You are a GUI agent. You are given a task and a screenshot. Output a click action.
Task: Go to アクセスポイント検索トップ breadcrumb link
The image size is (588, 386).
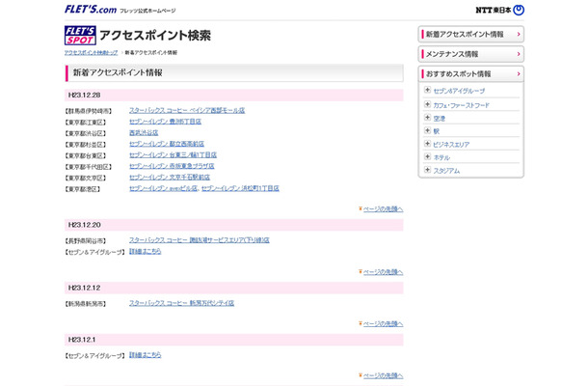pos(92,52)
